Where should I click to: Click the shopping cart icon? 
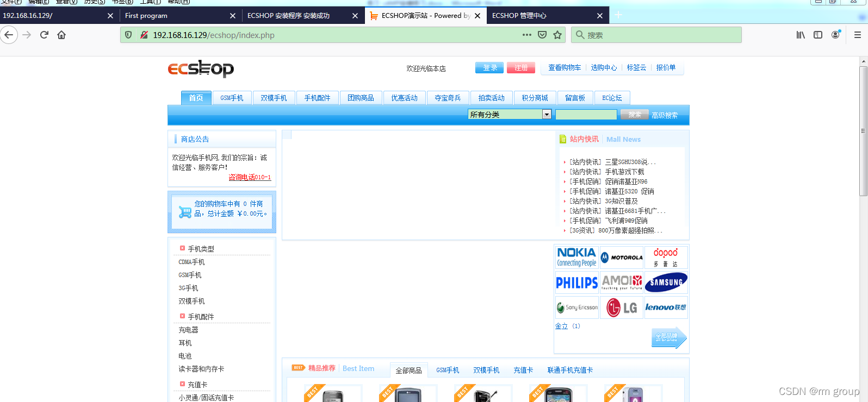click(x=185, y=212)
